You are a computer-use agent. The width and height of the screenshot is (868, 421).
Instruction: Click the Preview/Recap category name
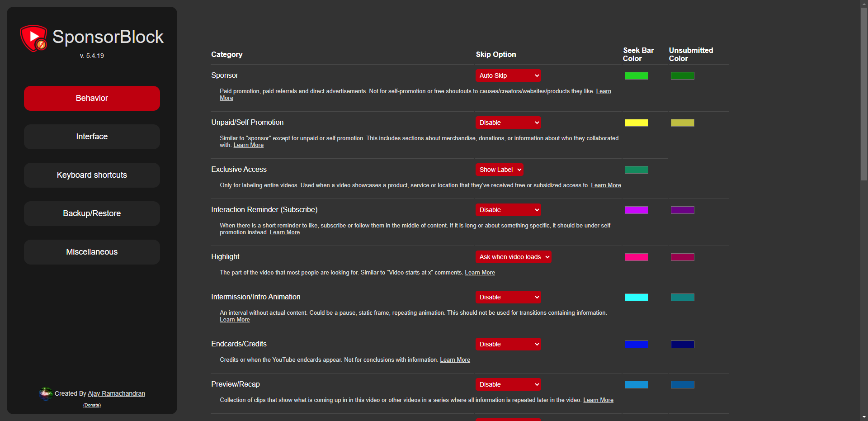(x=236, y=384)
